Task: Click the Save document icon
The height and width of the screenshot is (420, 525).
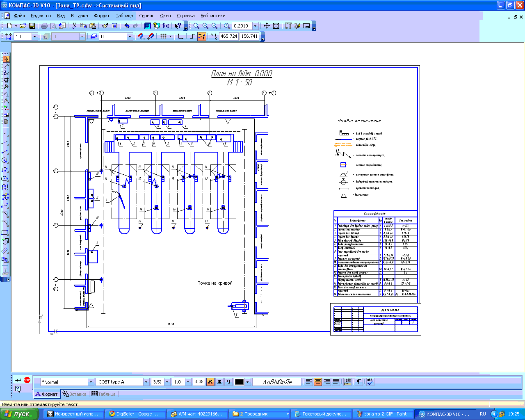Action: pyautogui.click(x=32, y=26)
